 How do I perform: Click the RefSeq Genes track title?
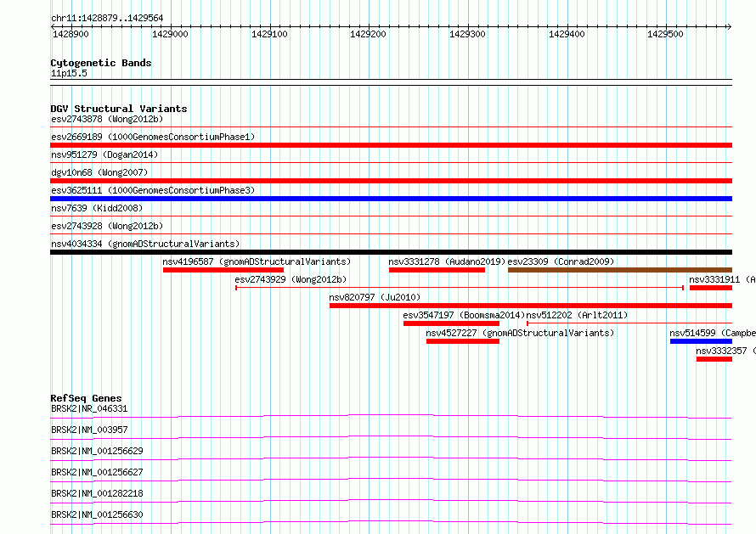pyautogui.click(x=87, y=398)
